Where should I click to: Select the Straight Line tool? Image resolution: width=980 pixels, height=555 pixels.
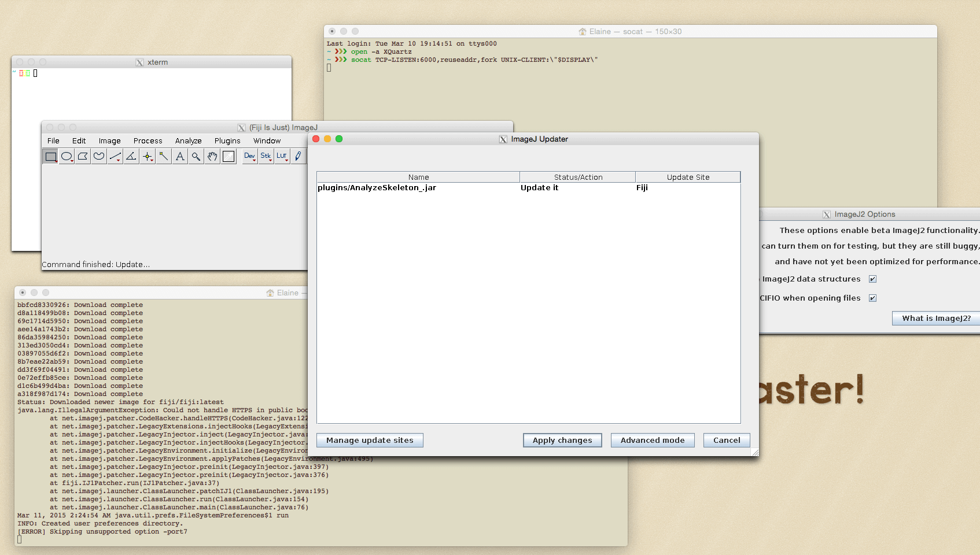[x=116, y=156]
